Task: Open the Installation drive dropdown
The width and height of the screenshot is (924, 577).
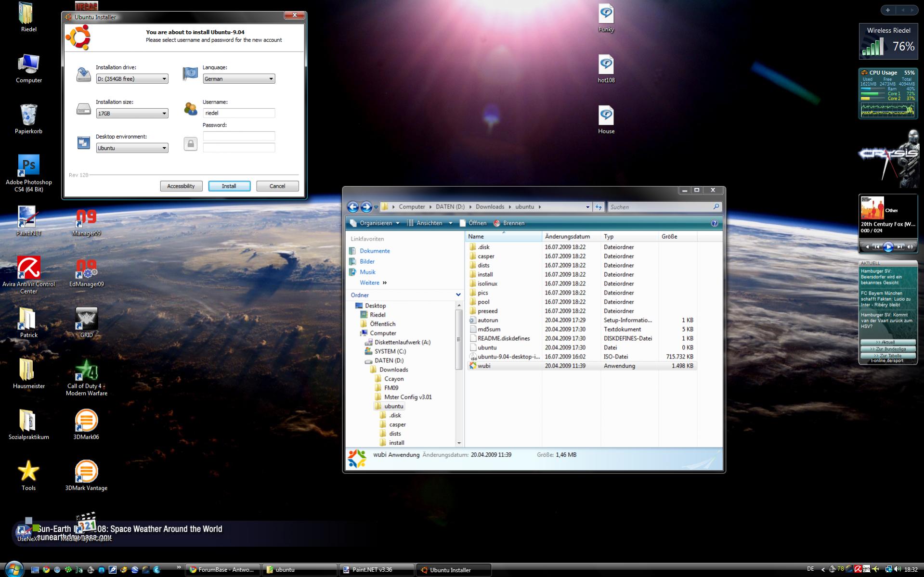Action: pyautogui.click(x=132, y=79)
